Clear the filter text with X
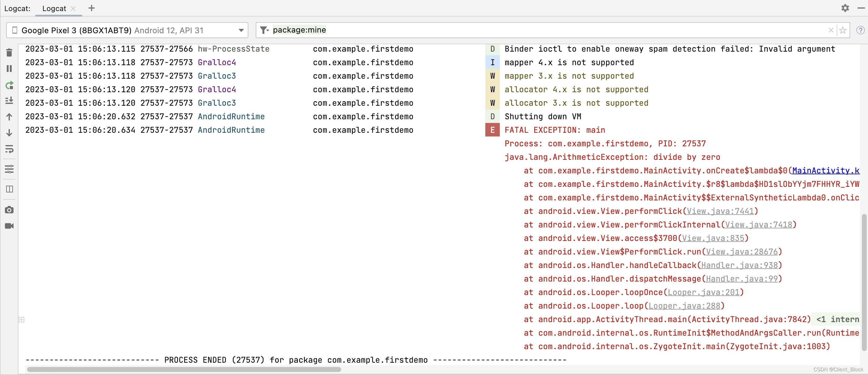 pos(831,30)
